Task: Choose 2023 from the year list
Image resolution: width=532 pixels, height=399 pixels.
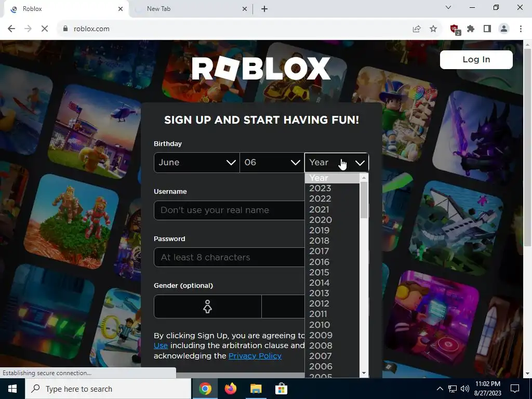Action: 332,188
